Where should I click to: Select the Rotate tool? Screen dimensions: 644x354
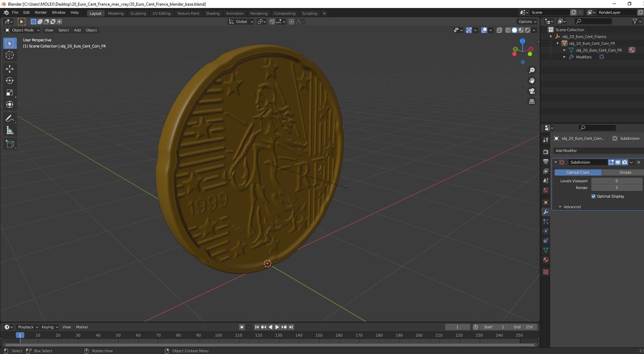10,81
